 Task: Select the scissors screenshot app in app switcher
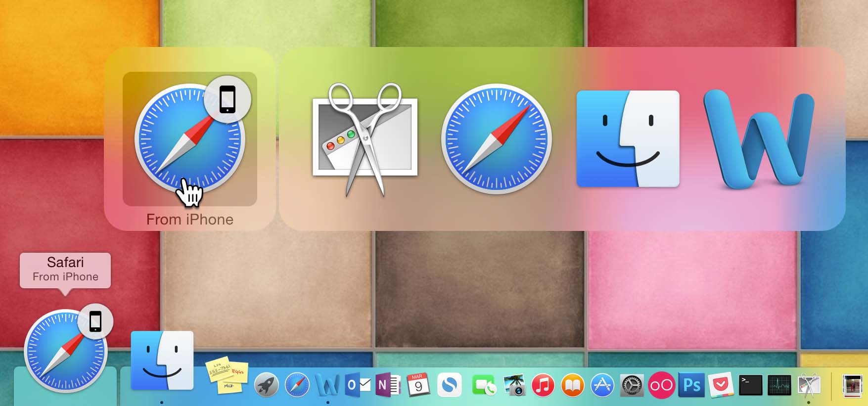tap(365, 140)
